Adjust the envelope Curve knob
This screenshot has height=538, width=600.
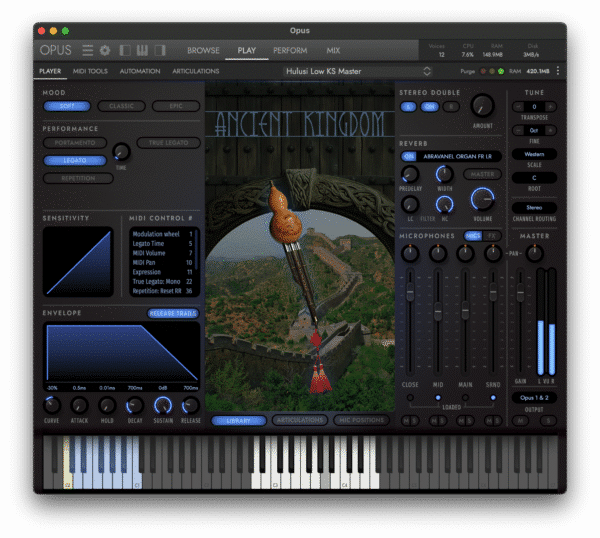click(52, 406)
